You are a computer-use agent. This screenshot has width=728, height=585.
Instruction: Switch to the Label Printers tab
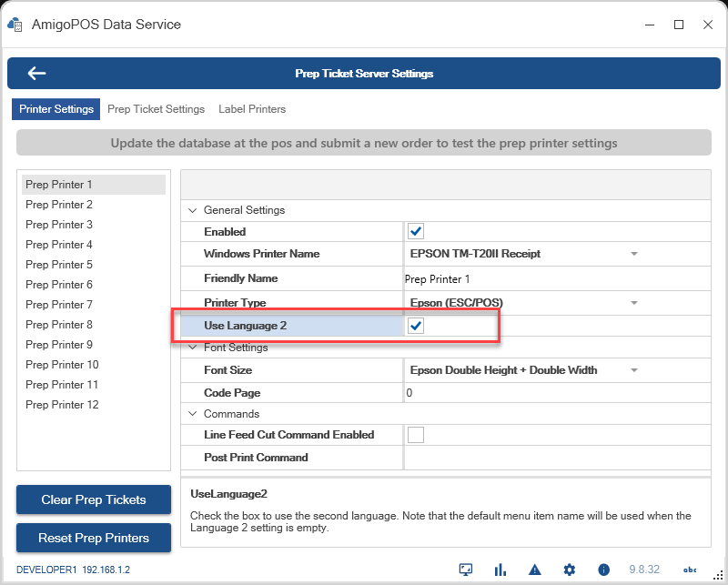(252, 109)
